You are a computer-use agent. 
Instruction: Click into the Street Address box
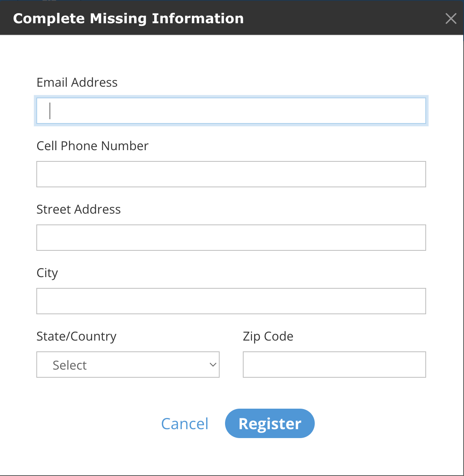click(231, 238)
